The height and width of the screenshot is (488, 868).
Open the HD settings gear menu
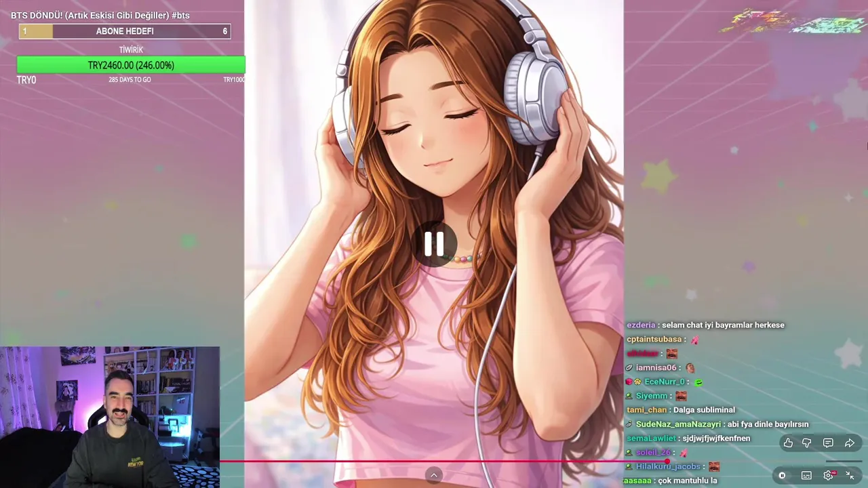(829, 476)
